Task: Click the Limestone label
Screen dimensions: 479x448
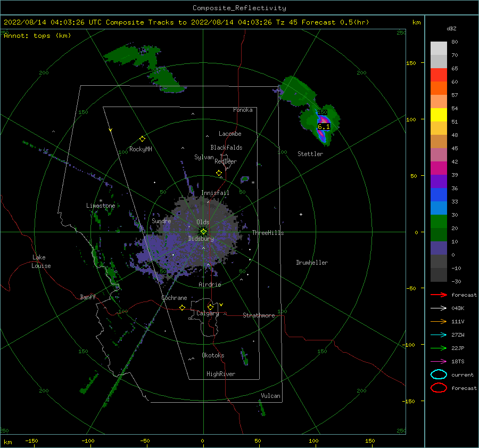Action: 101,206
